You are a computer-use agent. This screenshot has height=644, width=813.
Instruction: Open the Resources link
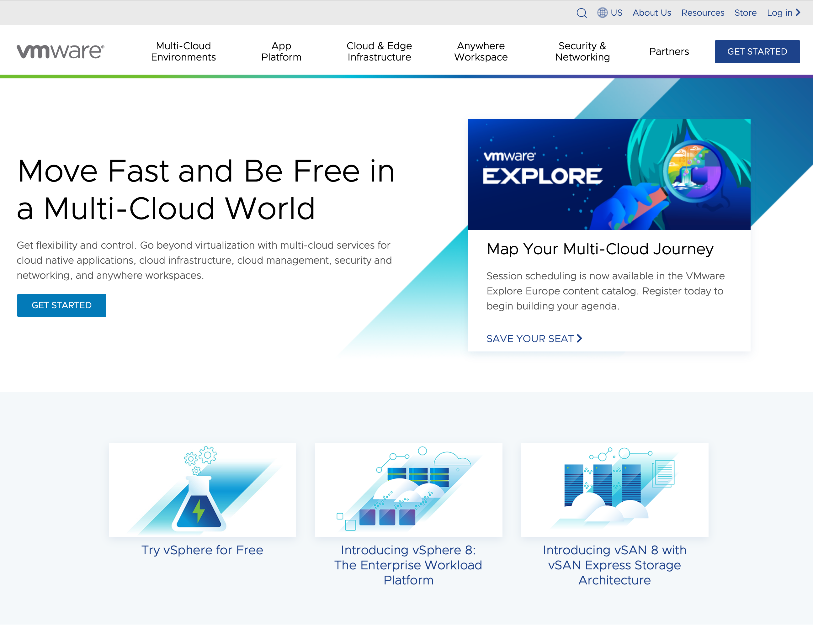[x=703, y=13]
